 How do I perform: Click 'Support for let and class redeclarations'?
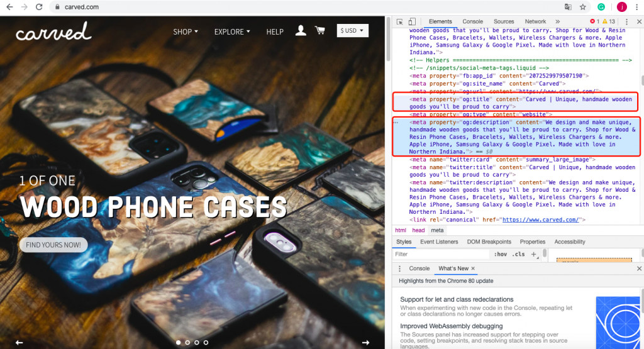pyautogui.click(x=457, y=299)
